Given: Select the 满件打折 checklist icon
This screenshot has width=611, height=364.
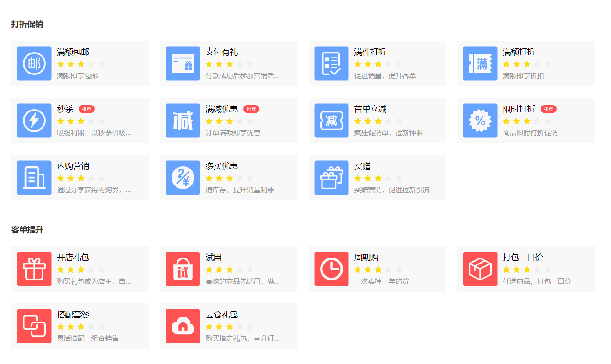Looking at the screenshot, I should point(332,63).
